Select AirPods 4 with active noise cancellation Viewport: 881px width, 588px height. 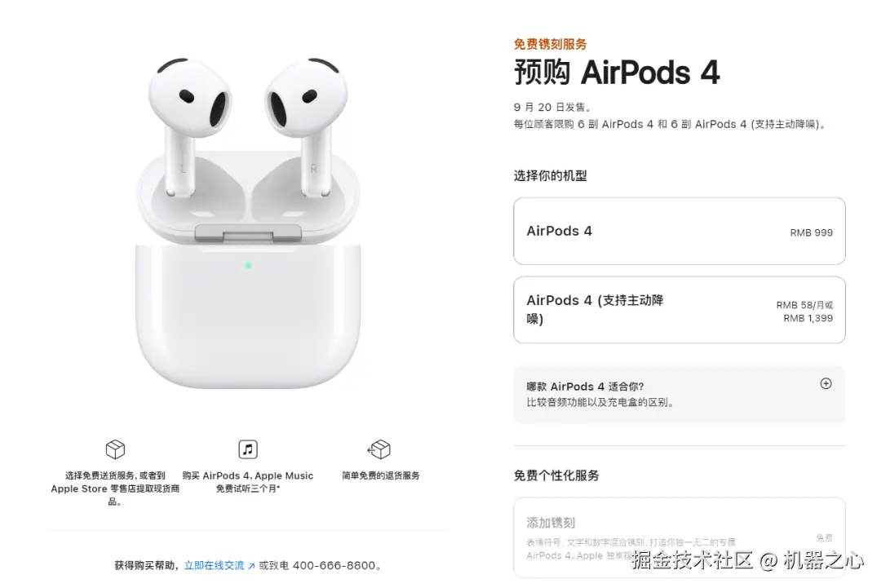tap(680, 309)
